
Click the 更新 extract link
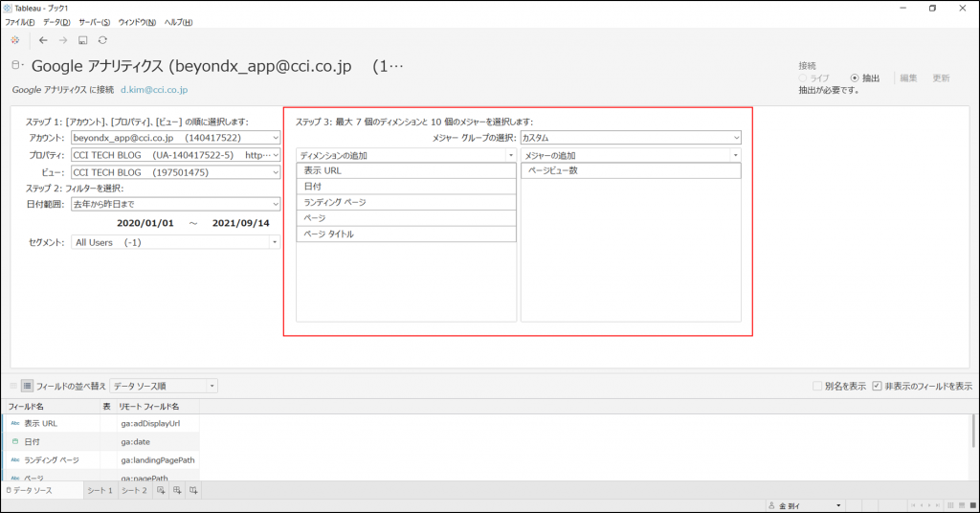942,78
